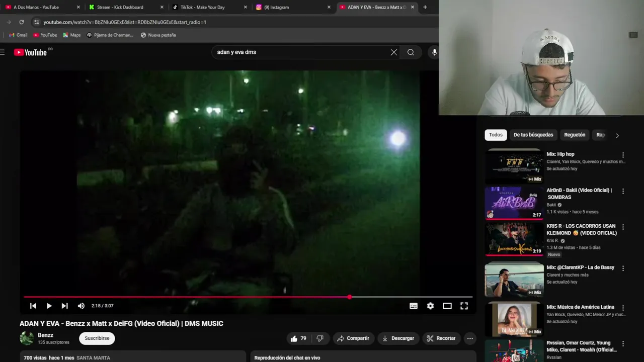Select the Rap filter chip
This screenshot has height=362, width=644.
[x=600, y=135]
